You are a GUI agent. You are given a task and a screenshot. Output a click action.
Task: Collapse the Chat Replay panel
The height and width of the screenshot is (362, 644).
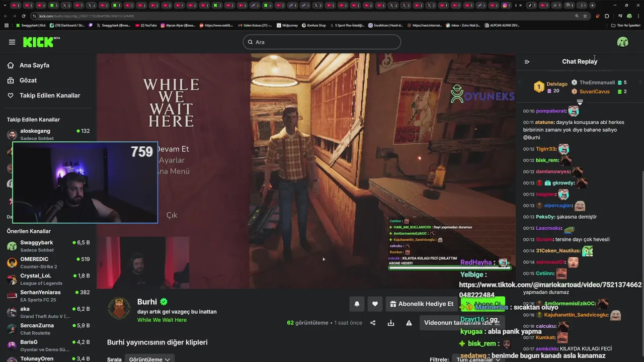pos(527,62)
